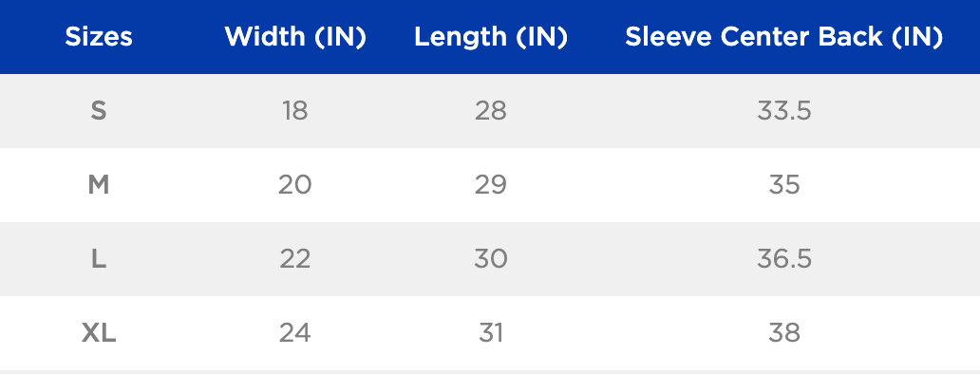Click the width value 20
The image size is (980, 374).
click(295, 185)
